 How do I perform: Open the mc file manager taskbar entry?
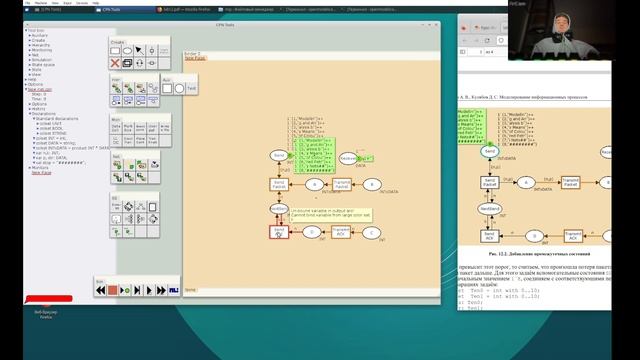[246, 9]
